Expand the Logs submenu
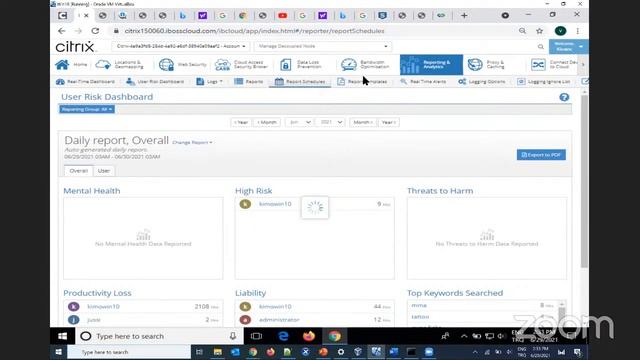Image resolution: width=640 pixels, height=360 pixels. coord(209,82)
